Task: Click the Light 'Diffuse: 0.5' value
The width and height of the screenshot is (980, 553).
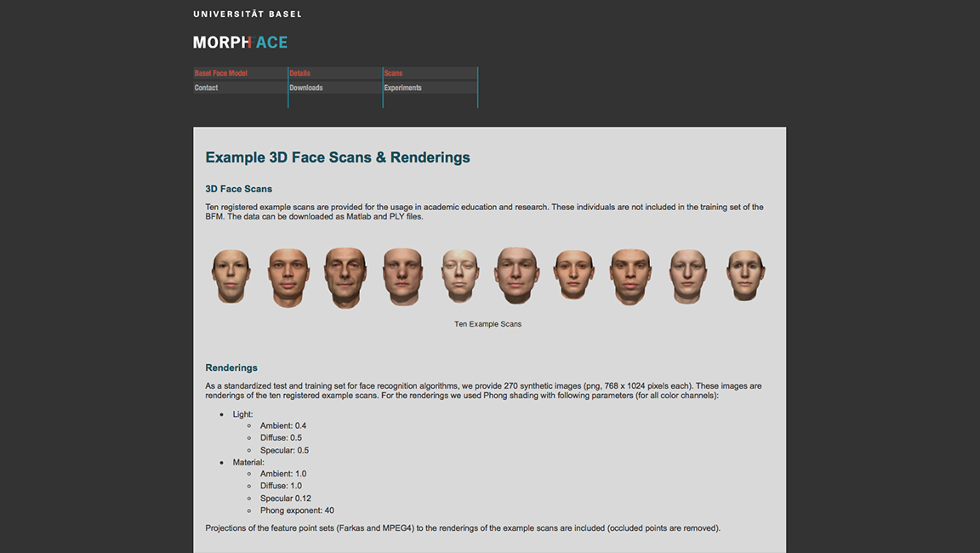Action: click(x=281, y=437)
